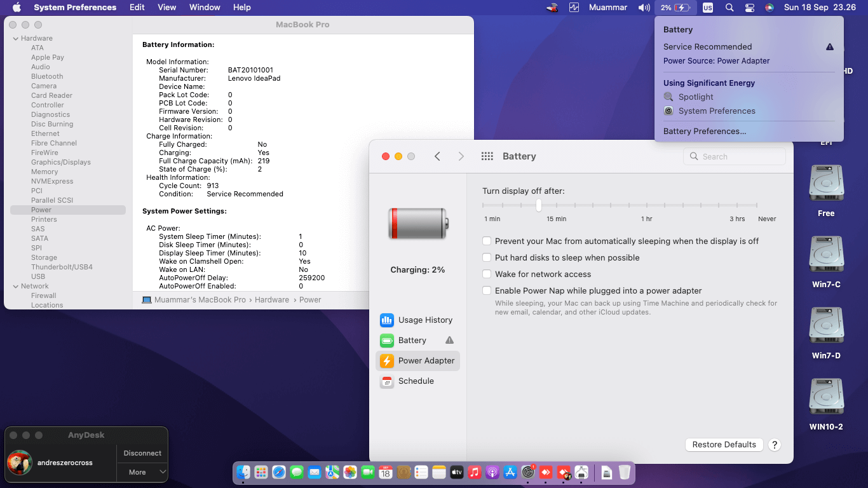The width and height of the screenshot is (868, 488).
Task: Open Trash from the Dock
Action: 625,472
